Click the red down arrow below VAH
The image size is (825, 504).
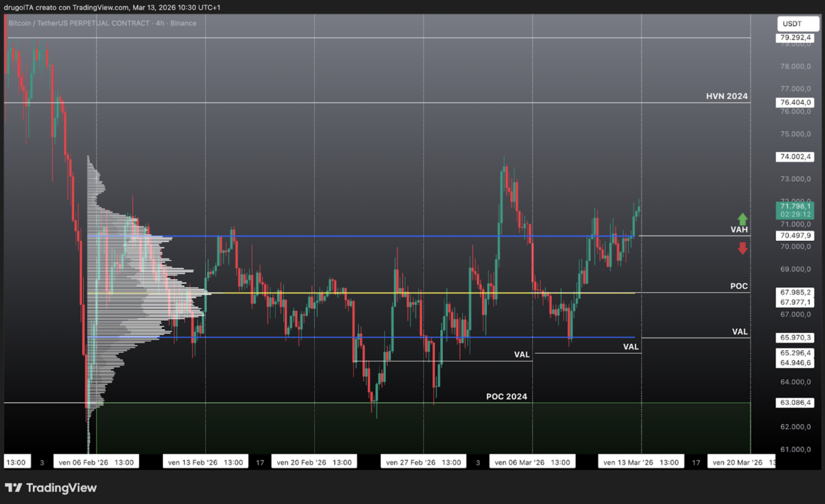(742, 248)
